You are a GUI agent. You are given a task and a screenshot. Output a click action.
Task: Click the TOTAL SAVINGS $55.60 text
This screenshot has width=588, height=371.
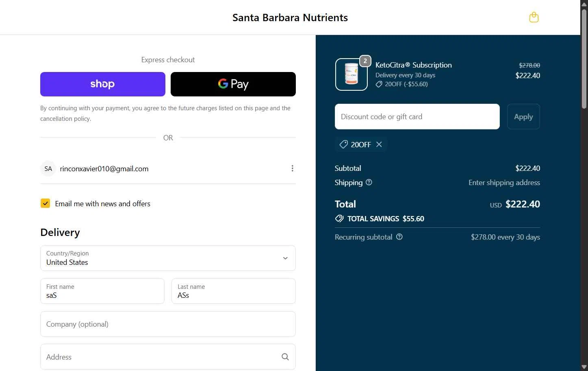pos(386,219)
